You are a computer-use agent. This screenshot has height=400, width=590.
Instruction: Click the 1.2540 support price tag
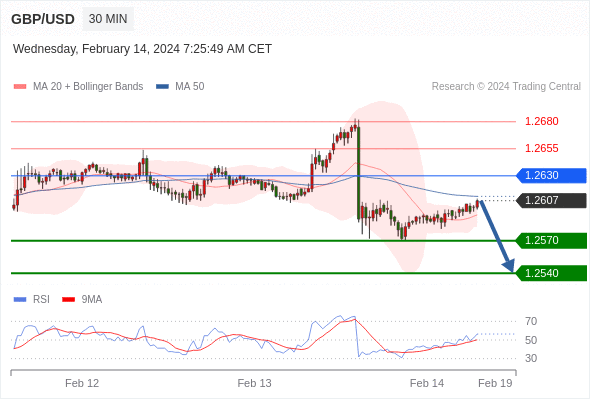(x=551, y=273)
